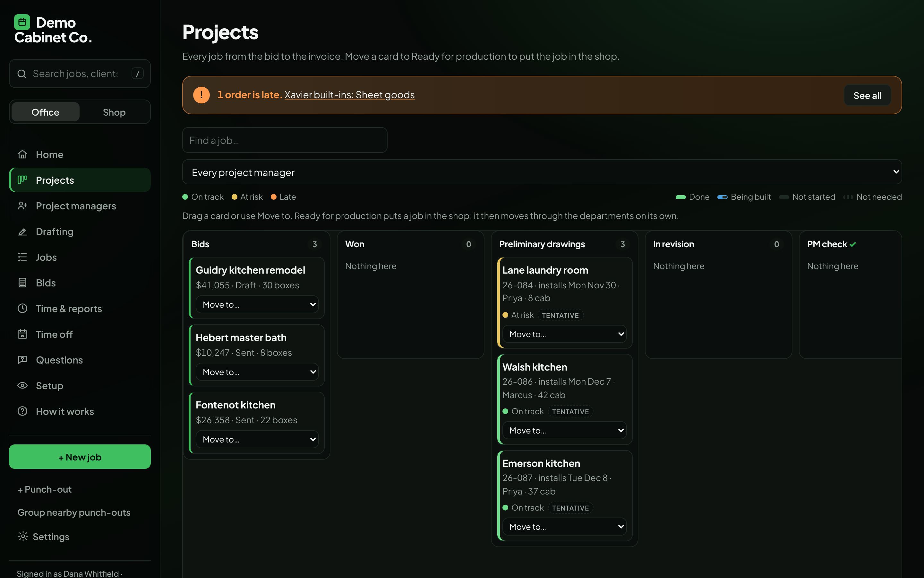
Task: Click the Bids column count badge 3
Action: [x=315, y=244]
